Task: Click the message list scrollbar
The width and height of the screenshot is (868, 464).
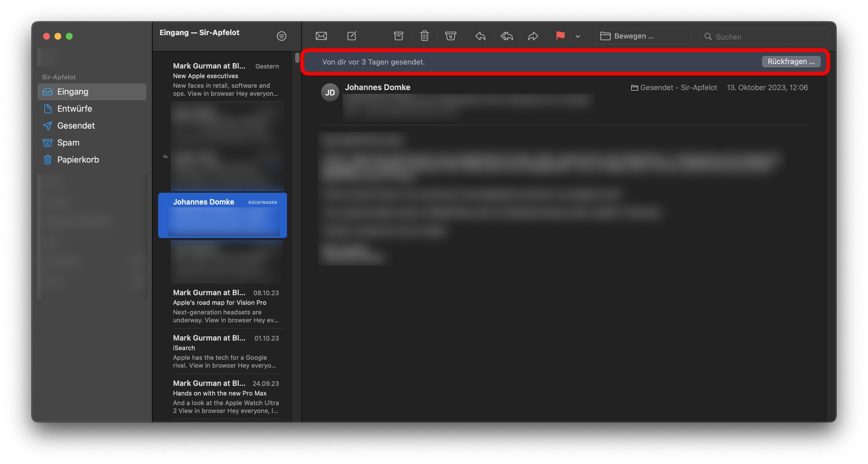Action: [297, 58]
